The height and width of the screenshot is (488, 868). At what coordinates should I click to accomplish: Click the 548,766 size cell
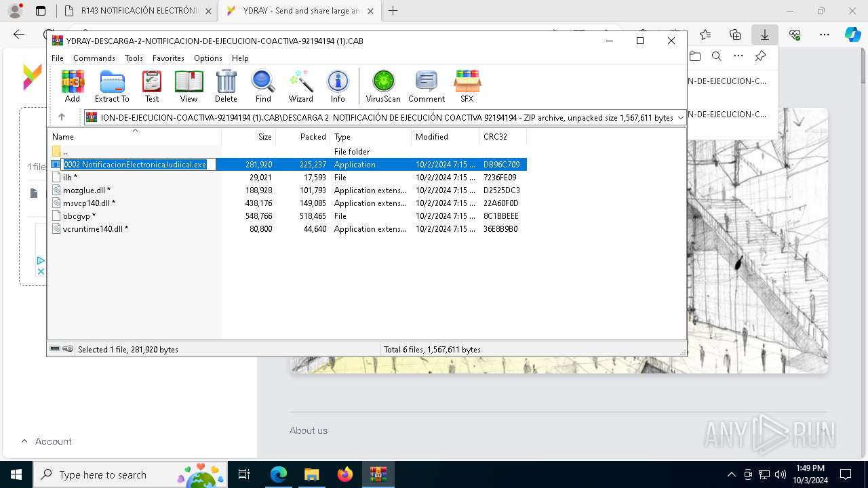(x=258, y=216)
